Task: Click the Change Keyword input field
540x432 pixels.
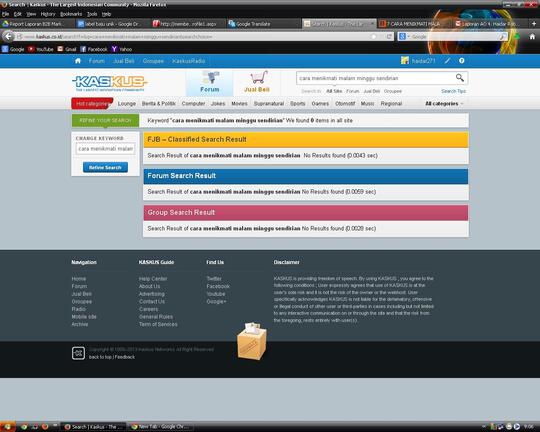Action: point(105,149)
